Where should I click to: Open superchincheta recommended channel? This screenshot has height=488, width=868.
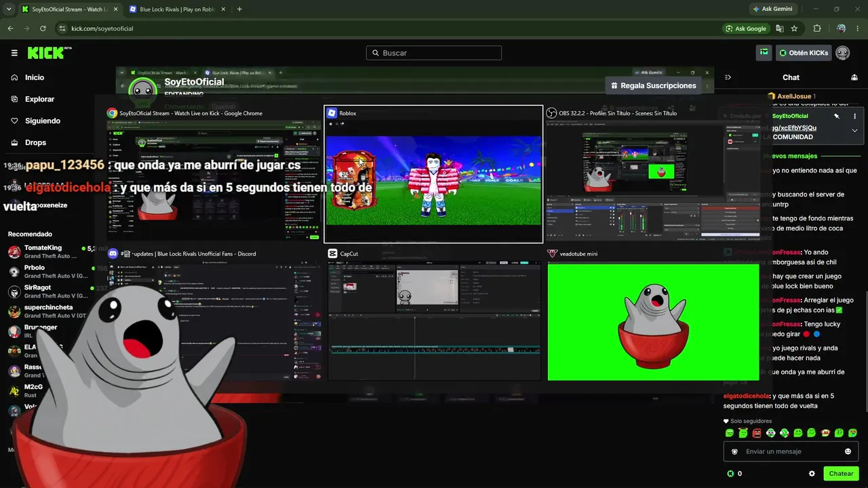47,311
